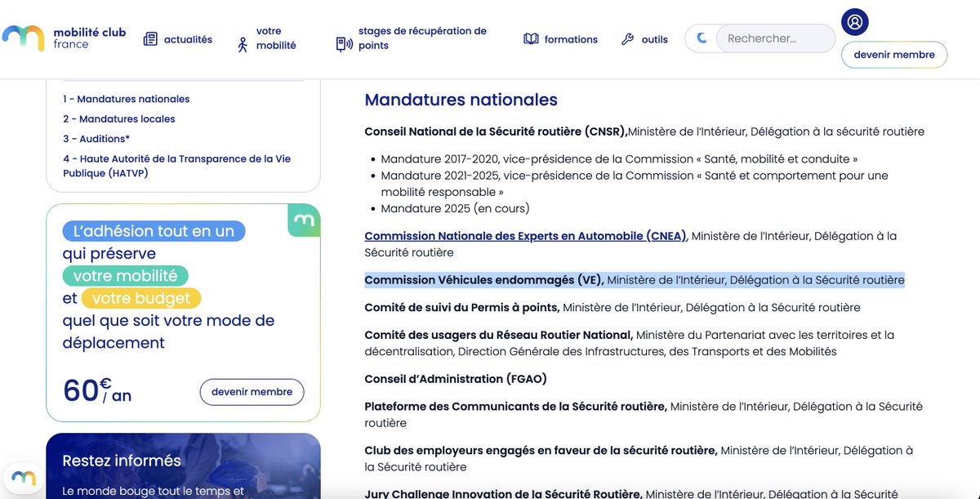Open stages de récupération de points menu
The image size is (980, 499).
(x=422, y=38)
